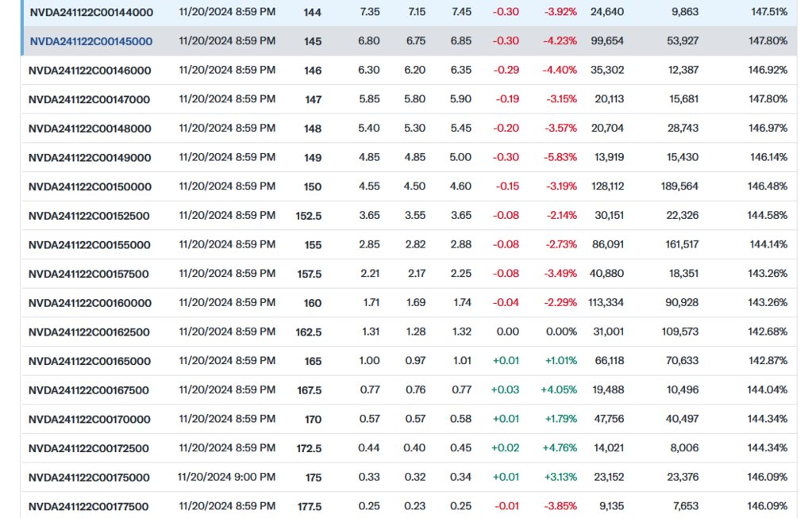Open the NVDA241122C00146000 contract
This screenshot has height=518, width=812.
pyautogui.click(x=90, y=71)
